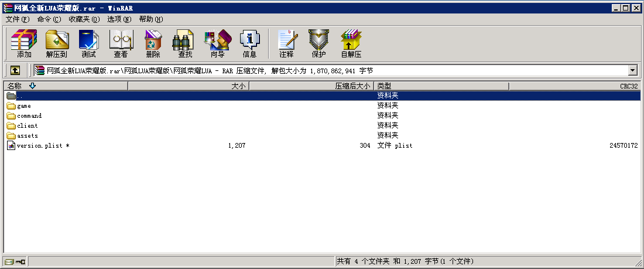
Task: Go up one folder level button
Action: pos(15,70)
